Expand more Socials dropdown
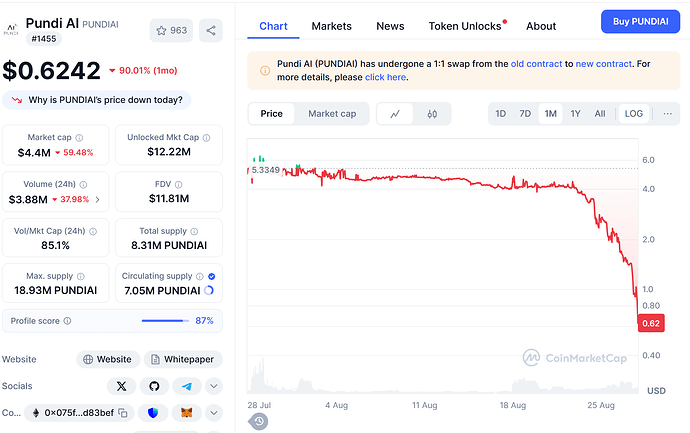 pyautogui.click(x=213, y=386)
